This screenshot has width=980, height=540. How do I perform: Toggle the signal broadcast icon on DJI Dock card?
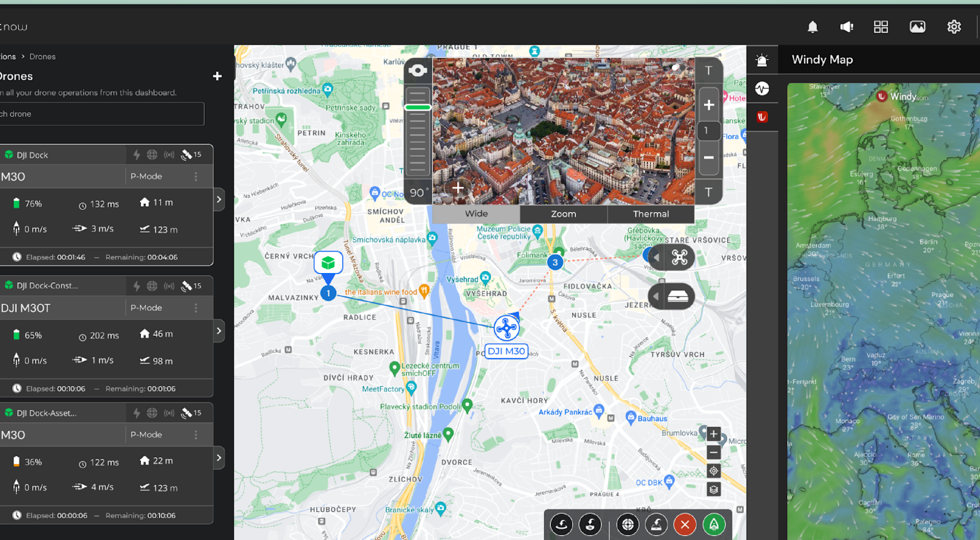click(x=169, y=155)
